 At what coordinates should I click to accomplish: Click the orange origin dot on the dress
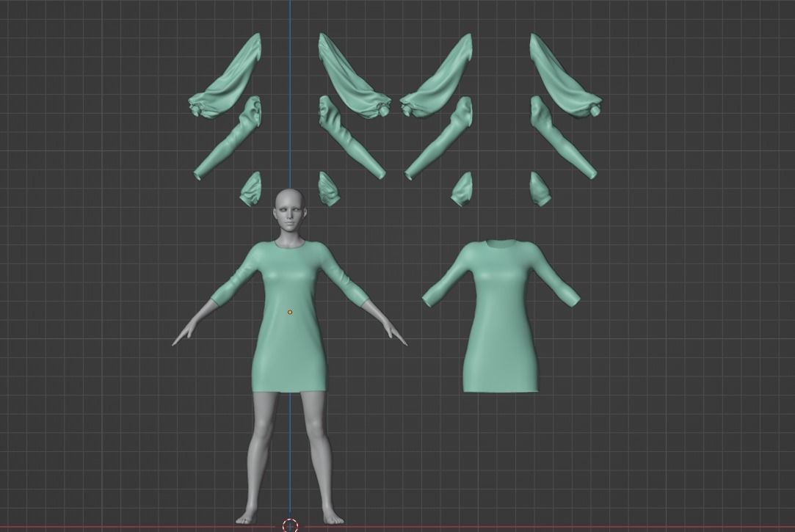click(290, 312)
